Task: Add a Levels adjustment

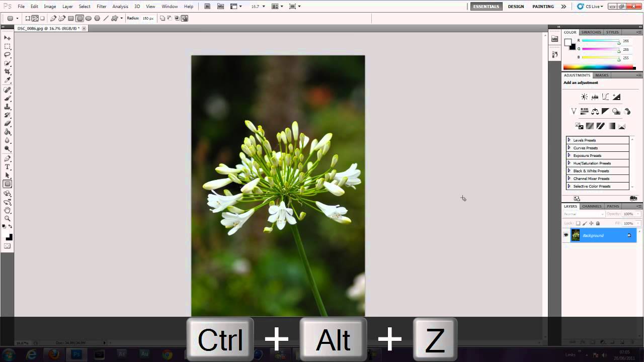Action: [595, 97]
